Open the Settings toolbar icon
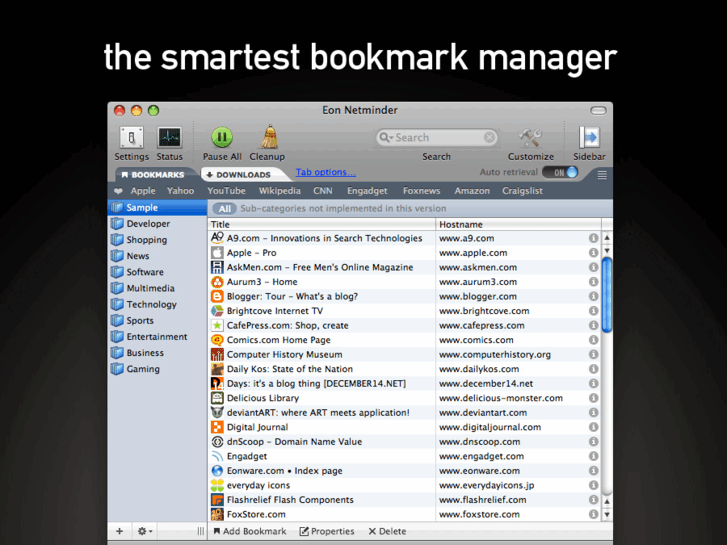Image resolution: width=727 pixels, height=545 pixels. pos(132,137)
